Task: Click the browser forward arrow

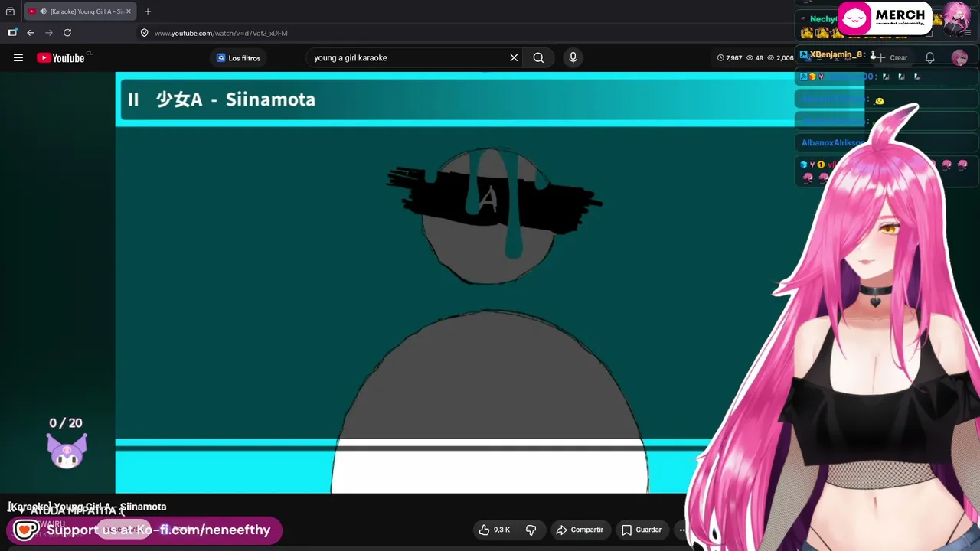Action: [49, 33]
